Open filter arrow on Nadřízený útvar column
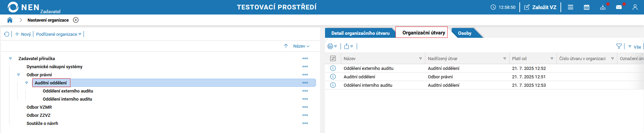 click(x=505, y=58)
